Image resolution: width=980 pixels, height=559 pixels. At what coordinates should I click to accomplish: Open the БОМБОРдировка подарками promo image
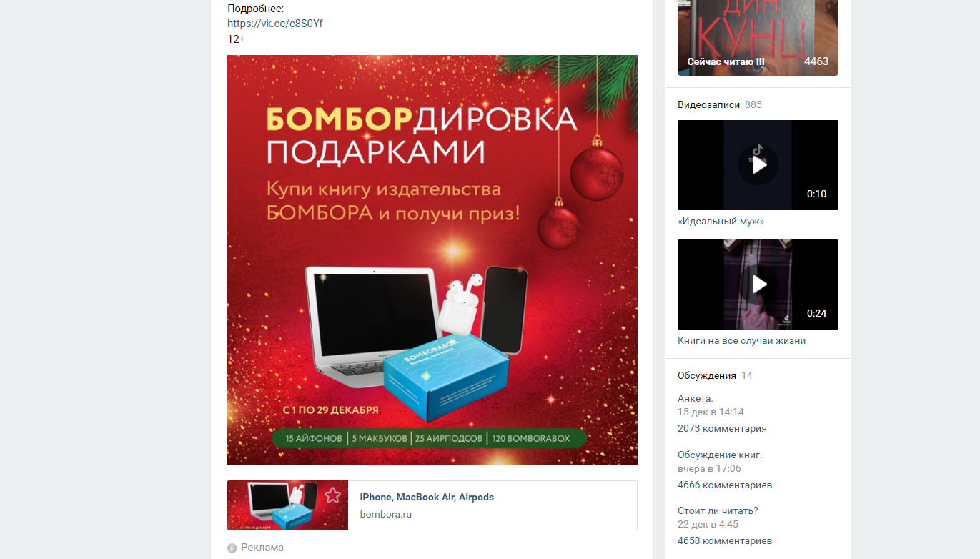[x=432, y=260]
